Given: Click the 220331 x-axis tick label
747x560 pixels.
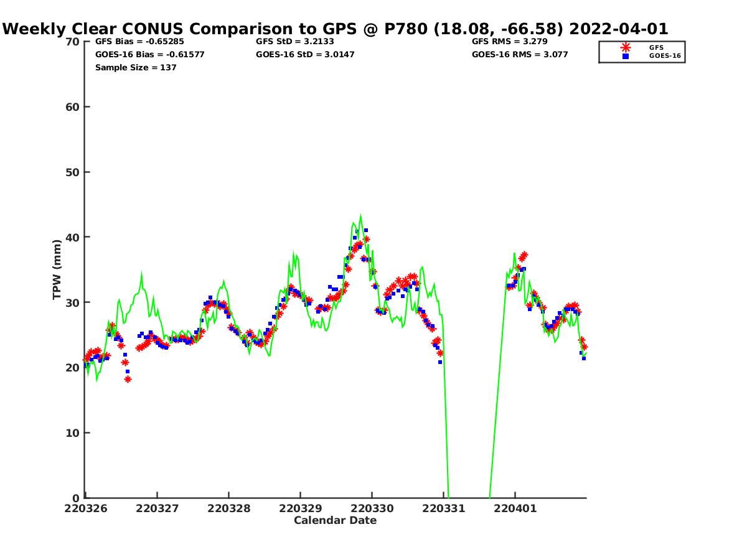Looking at the screenshot, I should (x=443, y=508).
